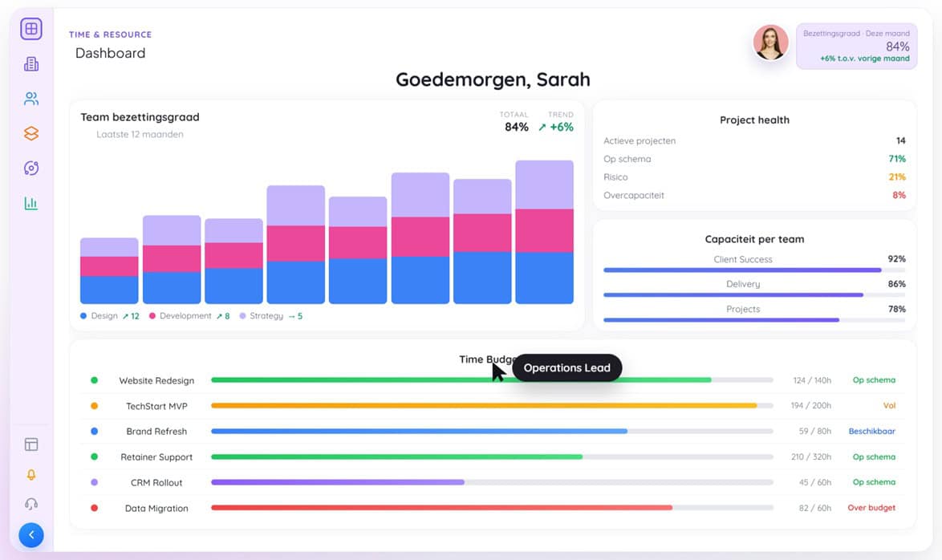The width and height of the screenshot is (942, 560).
Task: Open the Project health panel
Action: 754,120
